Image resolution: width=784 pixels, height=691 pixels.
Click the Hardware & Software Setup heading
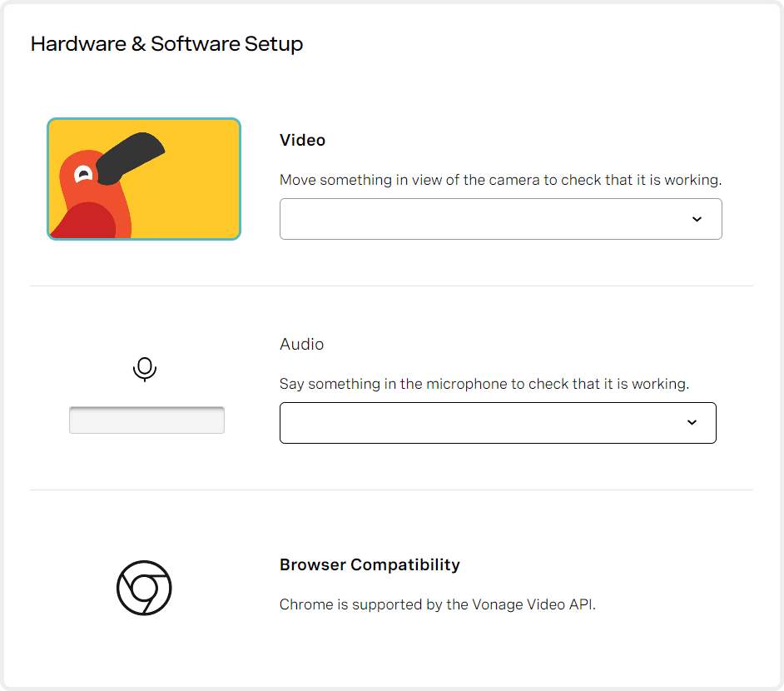pos(166,43)
